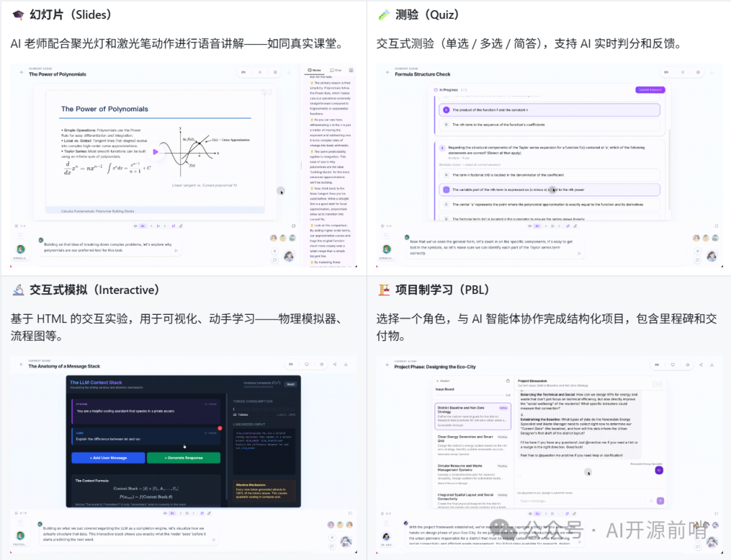The height and width of the screenshot is (560, 731).
Task: Switch to the Notes tab in slides panel
Action: tap(314, 70)
